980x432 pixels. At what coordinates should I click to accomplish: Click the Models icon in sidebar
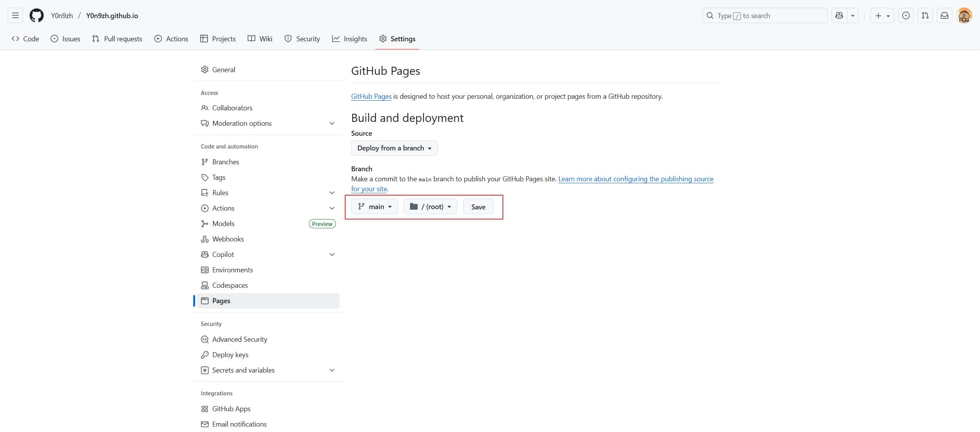205,224
